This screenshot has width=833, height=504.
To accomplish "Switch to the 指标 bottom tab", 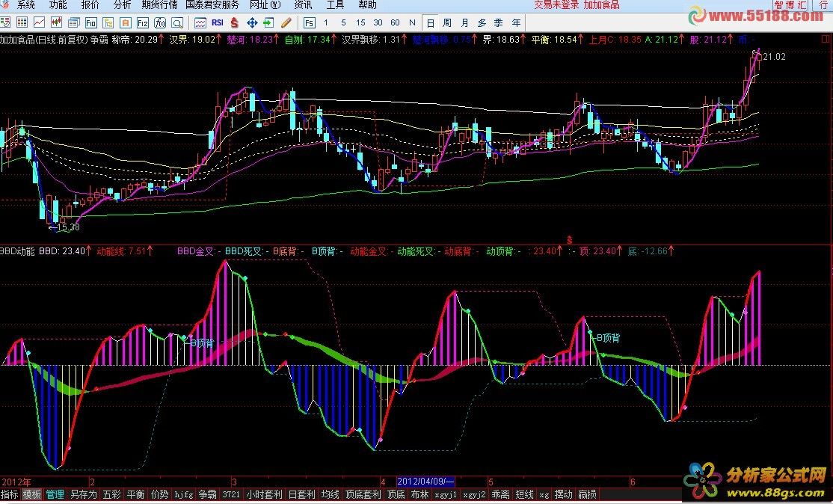I will 10,494.
